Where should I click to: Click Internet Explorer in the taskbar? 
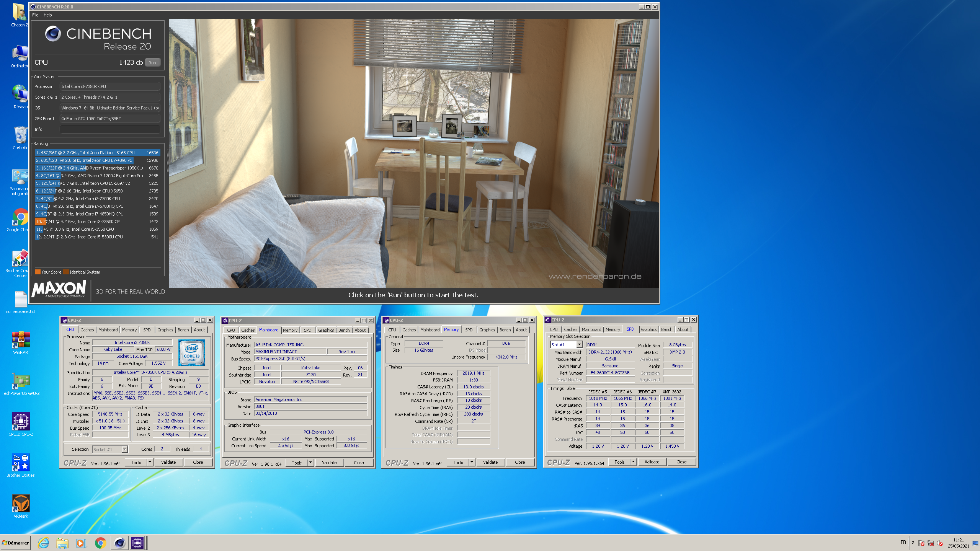tap(43, 543)
